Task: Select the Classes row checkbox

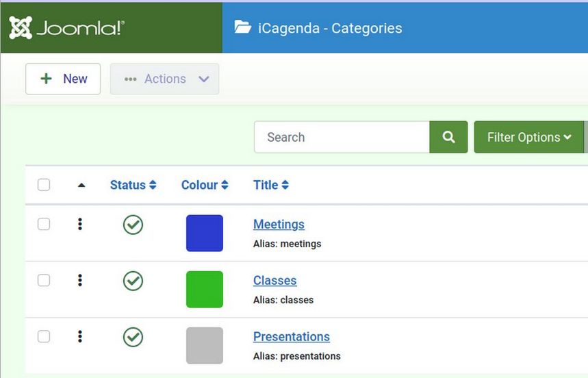Action: click(x=44, y=280)
